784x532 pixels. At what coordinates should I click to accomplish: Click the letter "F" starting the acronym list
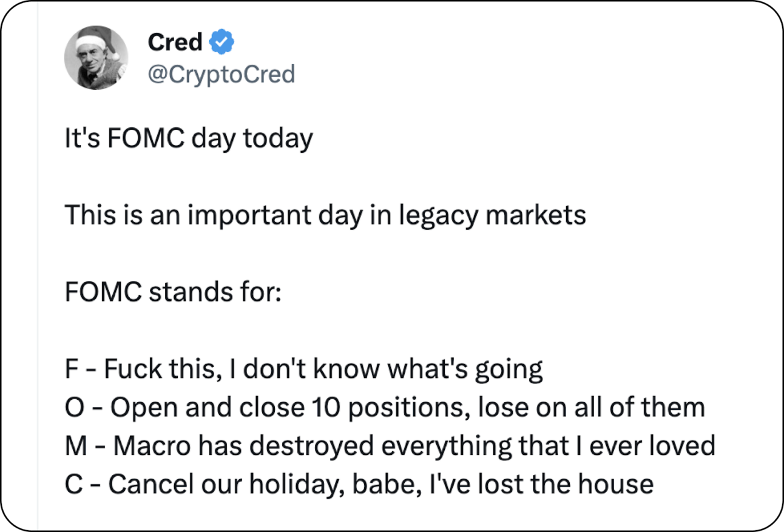(70, 369)
